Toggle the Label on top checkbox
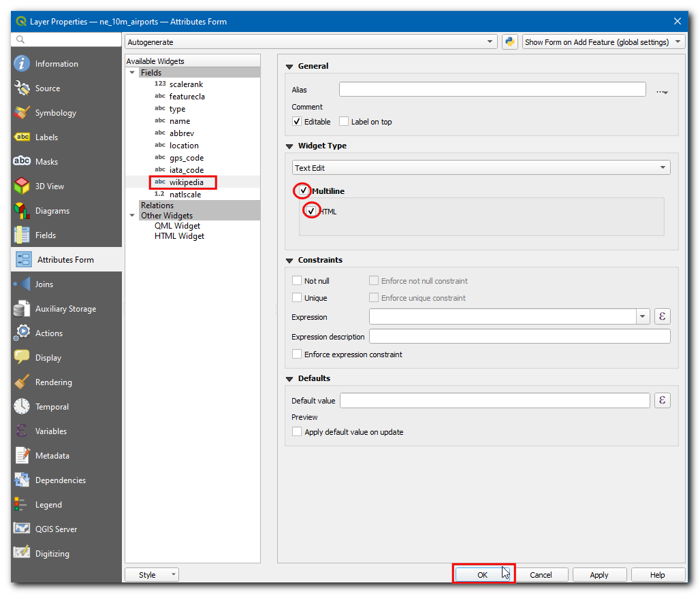Image resolution: width=700 pixels, height=594 pixels. 344,122
